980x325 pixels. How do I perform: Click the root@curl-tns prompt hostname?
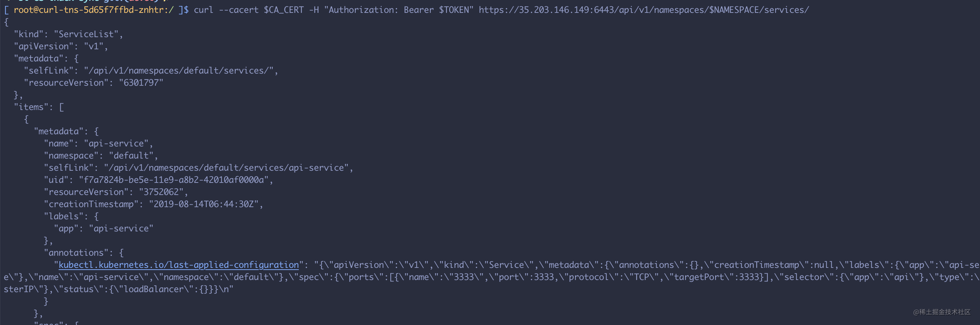(x=94, y=10)
